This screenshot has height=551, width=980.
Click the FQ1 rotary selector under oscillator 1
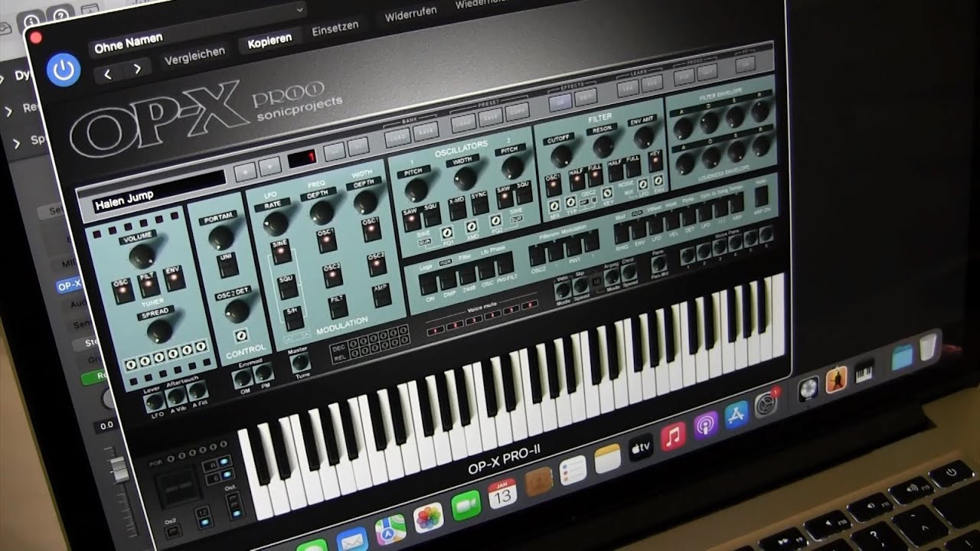(x=448, y=232)
